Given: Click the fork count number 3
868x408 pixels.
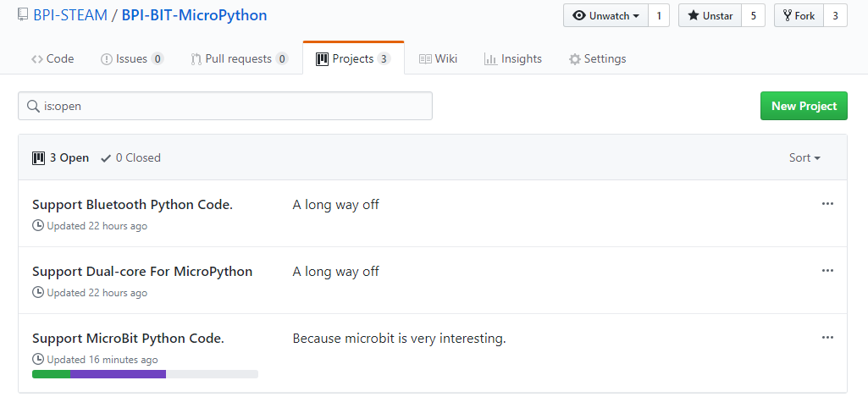Looking at the screenshot, I should pyautogui.click(x=835, y=16).
